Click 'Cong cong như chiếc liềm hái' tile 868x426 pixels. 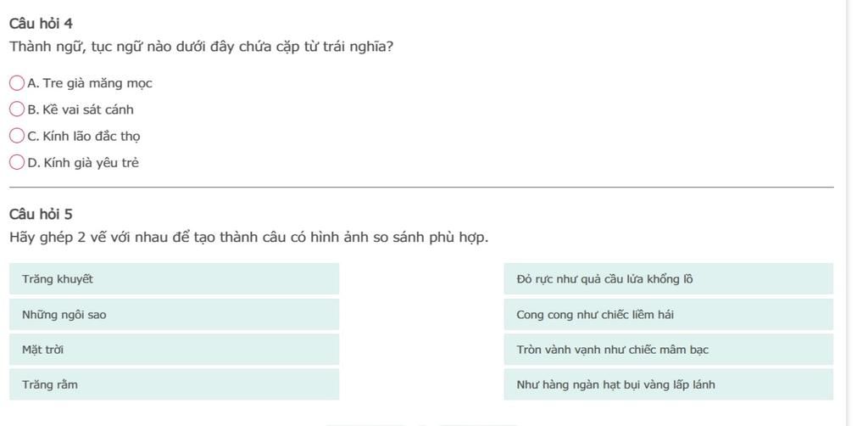tap(668, 315)
